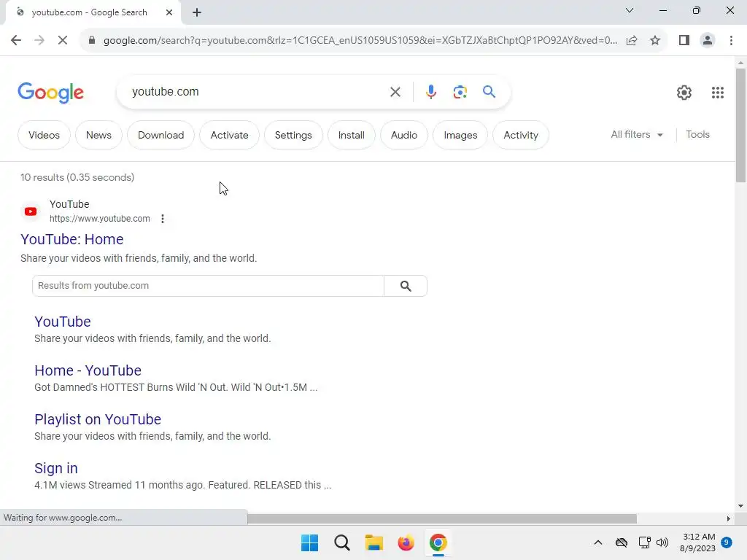The width and height of the screenshot is (747, 560).
Task: Click the https://www.youtube.com URL text
Action: click(99, 219)
